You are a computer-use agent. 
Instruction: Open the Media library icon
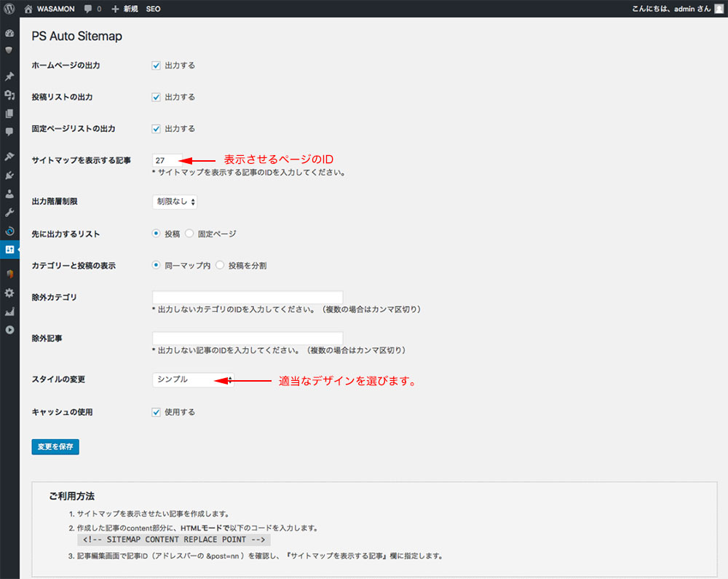[9, 95]
